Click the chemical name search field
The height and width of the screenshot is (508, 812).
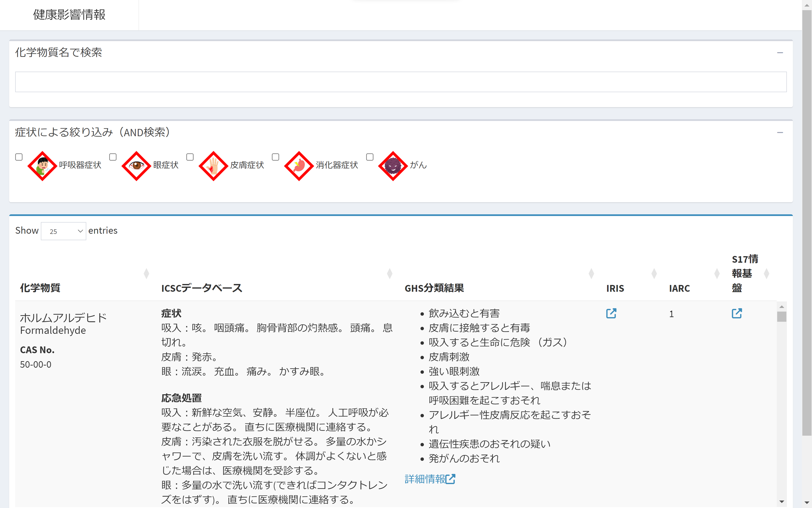coord(401,82)
